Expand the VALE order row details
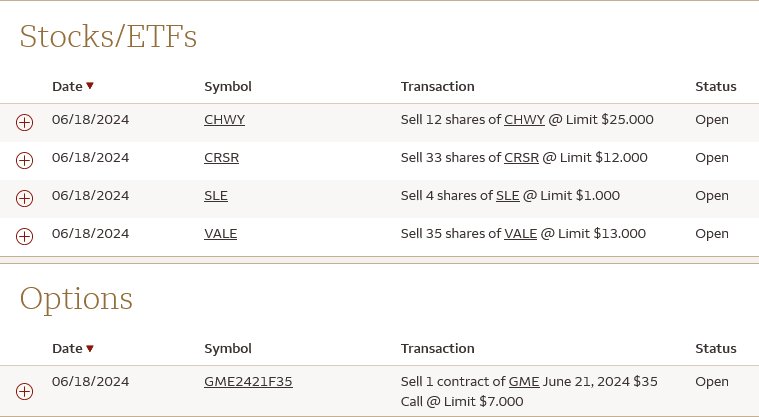 click(x=25, y=236)
